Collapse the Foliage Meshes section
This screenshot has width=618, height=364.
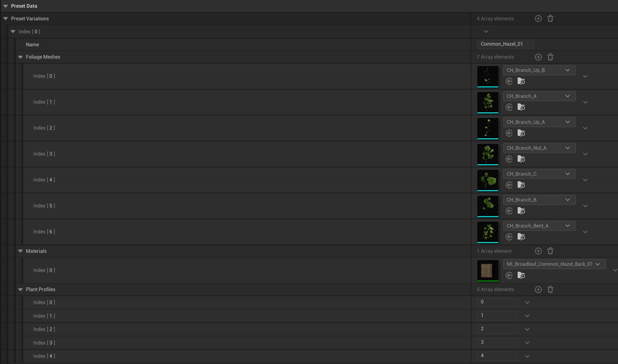pos(20,57)
